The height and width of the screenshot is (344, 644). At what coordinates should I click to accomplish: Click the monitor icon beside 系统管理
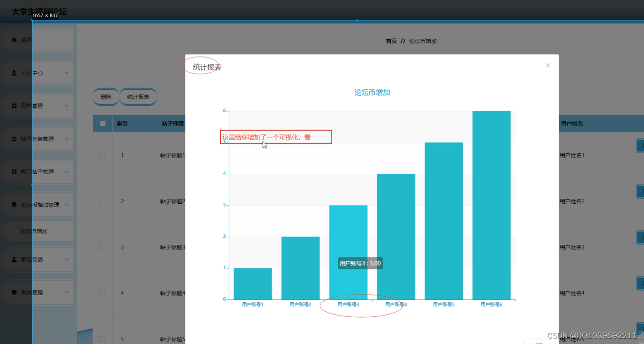tap(14, 292)
